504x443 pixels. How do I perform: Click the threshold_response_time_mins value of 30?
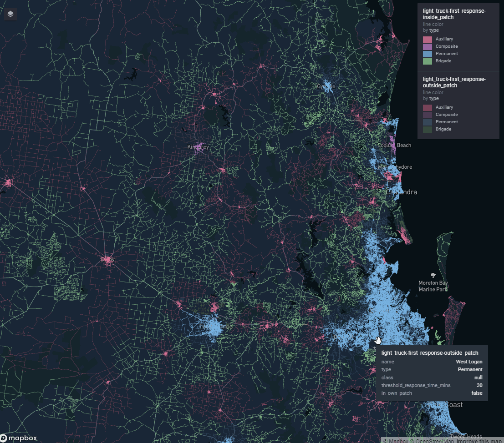(x=479, y=385)
